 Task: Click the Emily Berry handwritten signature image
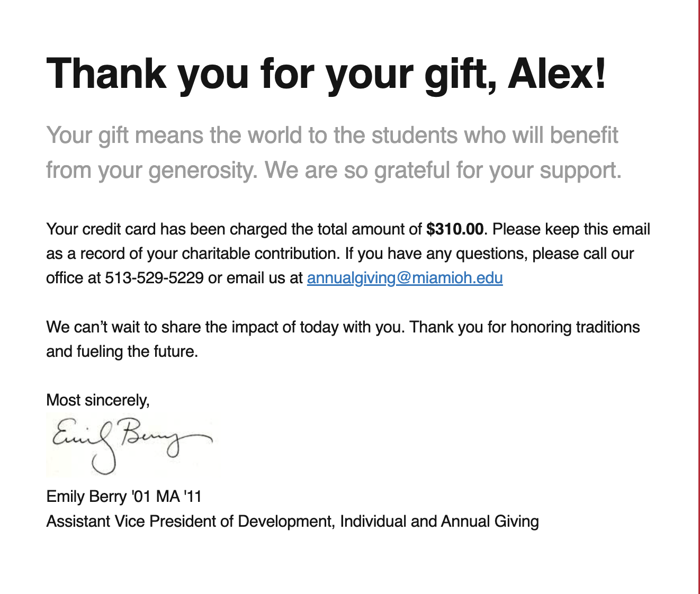132,445
